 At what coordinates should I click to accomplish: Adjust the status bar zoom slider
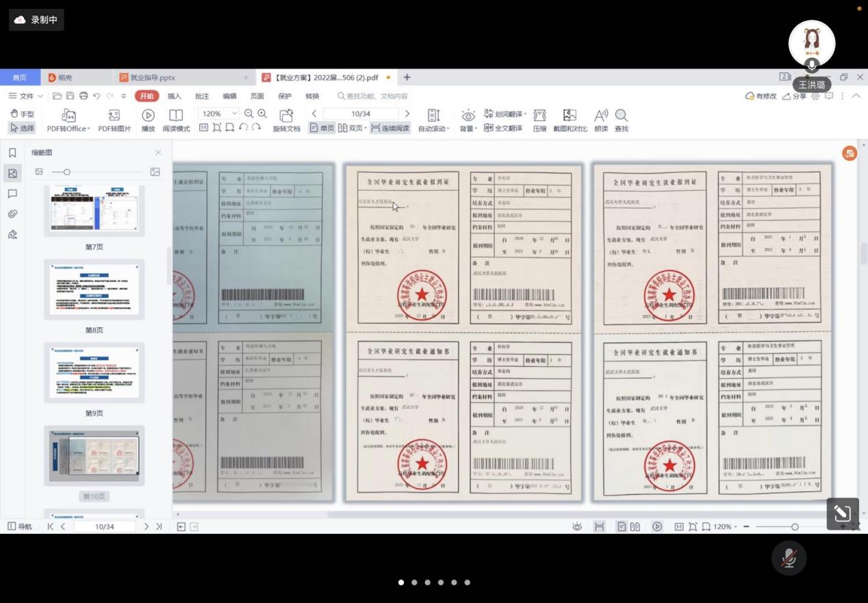tap(794, 526)
